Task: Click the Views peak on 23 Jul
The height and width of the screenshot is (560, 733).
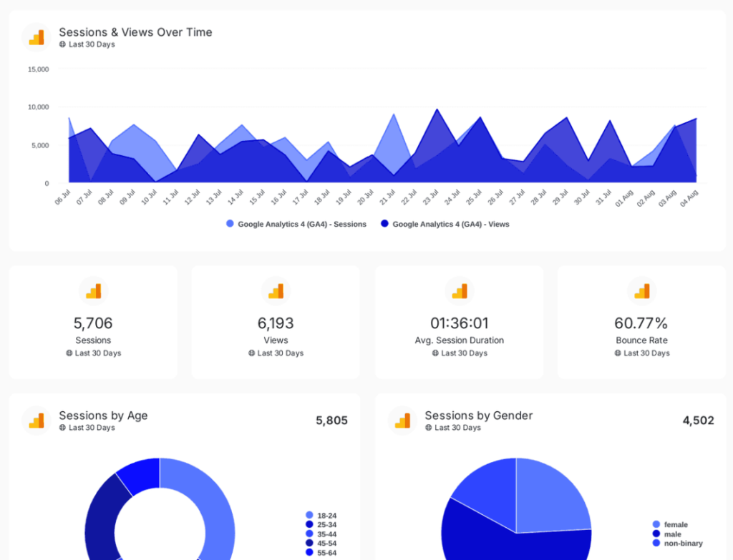Action: [437, 109]
